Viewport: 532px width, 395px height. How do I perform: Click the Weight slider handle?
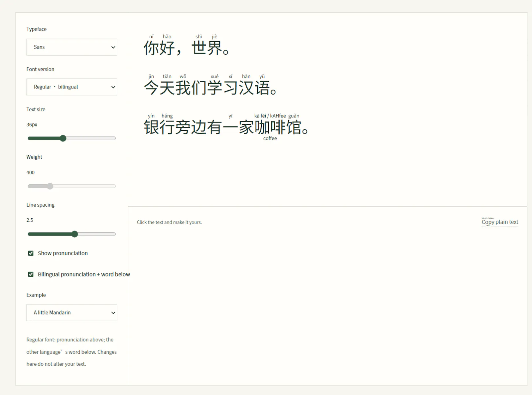[50, 186]
